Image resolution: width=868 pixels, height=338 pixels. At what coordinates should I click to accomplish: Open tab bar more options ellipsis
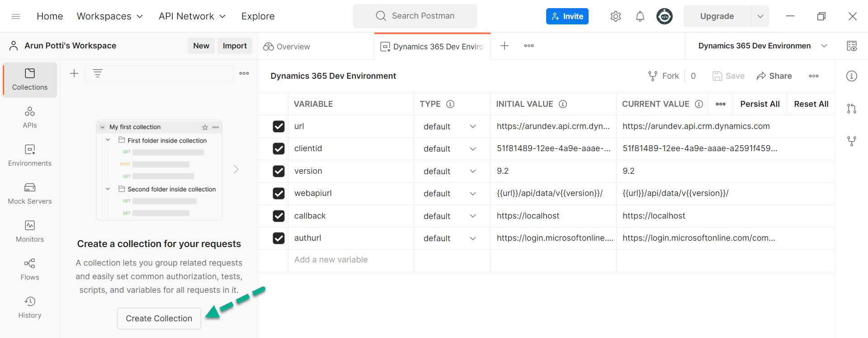pyautogui.click(x=529, y=46)
